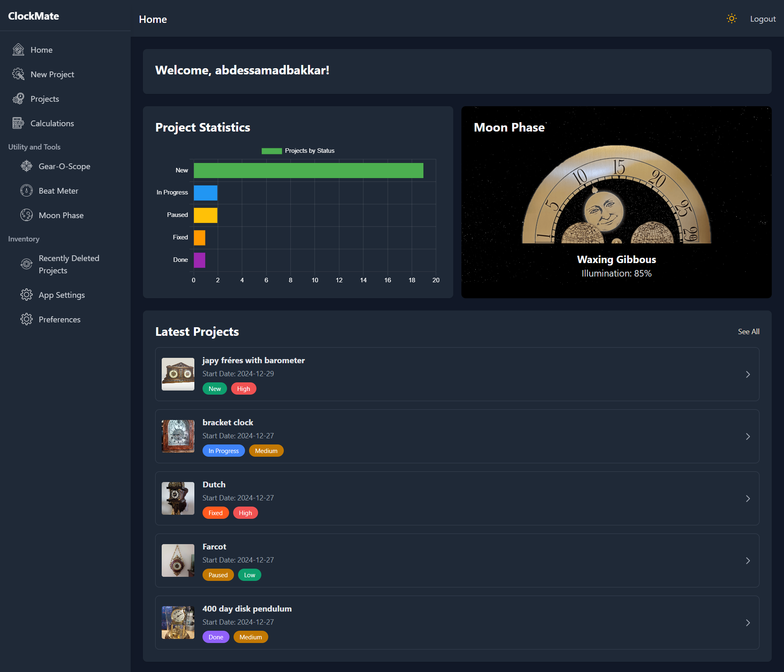This screenshot has width=784, height=672.
Task: Click the New Project gear-wrench icon
Action: point(18,74)
